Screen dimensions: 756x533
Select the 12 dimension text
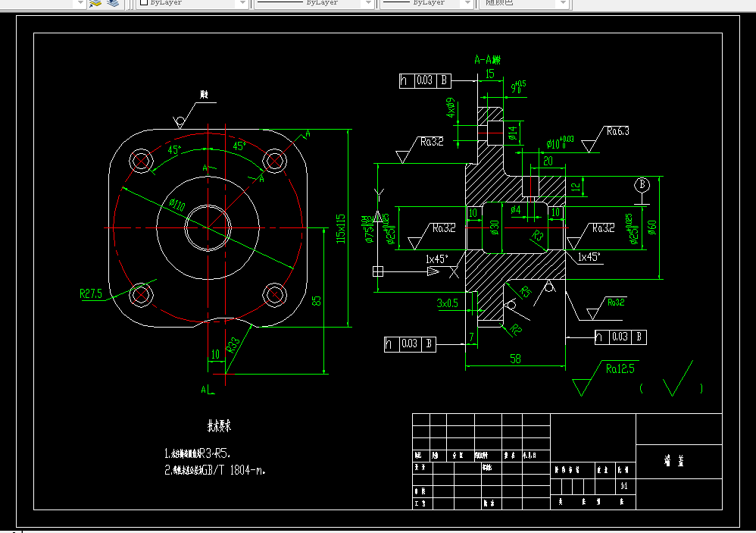click(x=576, y=187)
